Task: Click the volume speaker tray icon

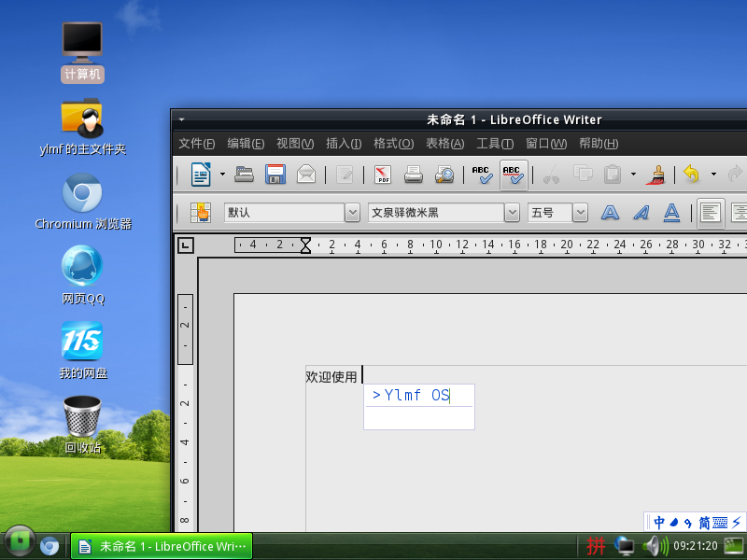Action: pos(651,546)
